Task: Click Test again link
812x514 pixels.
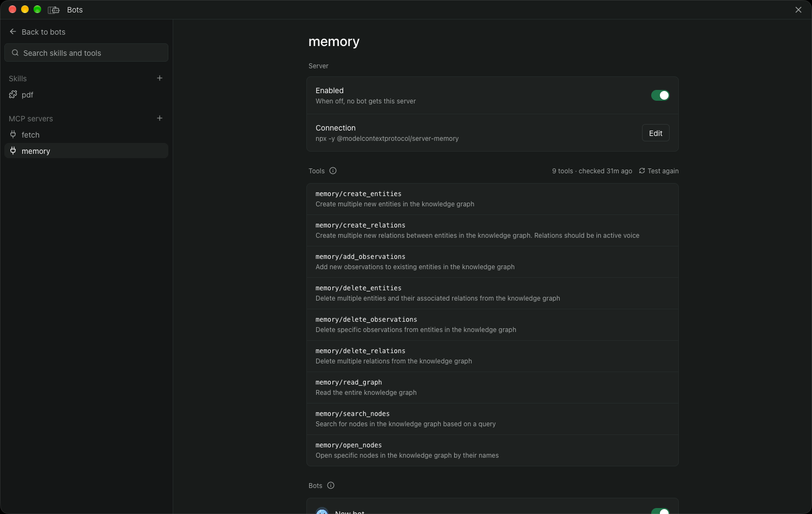Action: click(x=663, y=171)
